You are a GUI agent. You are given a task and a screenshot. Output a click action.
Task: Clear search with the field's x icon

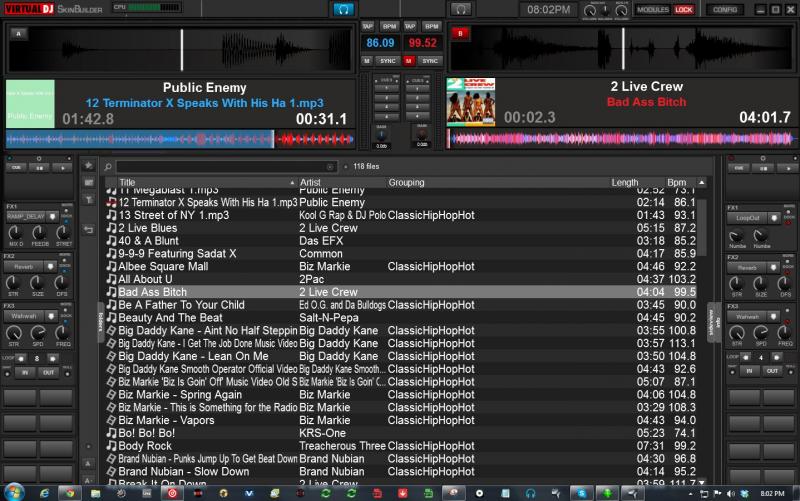330,167
